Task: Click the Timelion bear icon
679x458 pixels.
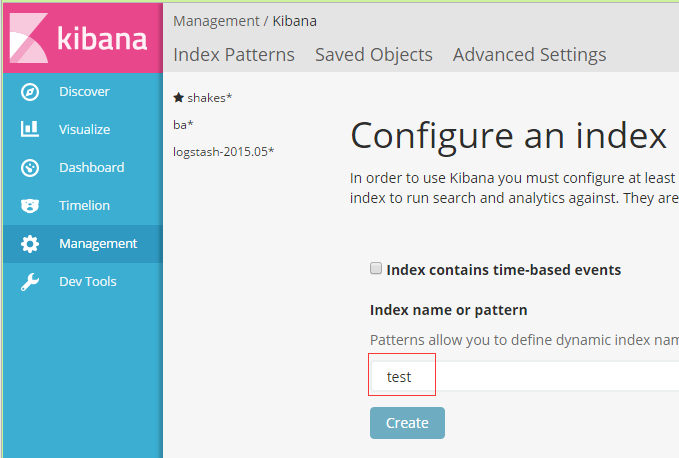Action: (30, 206)
